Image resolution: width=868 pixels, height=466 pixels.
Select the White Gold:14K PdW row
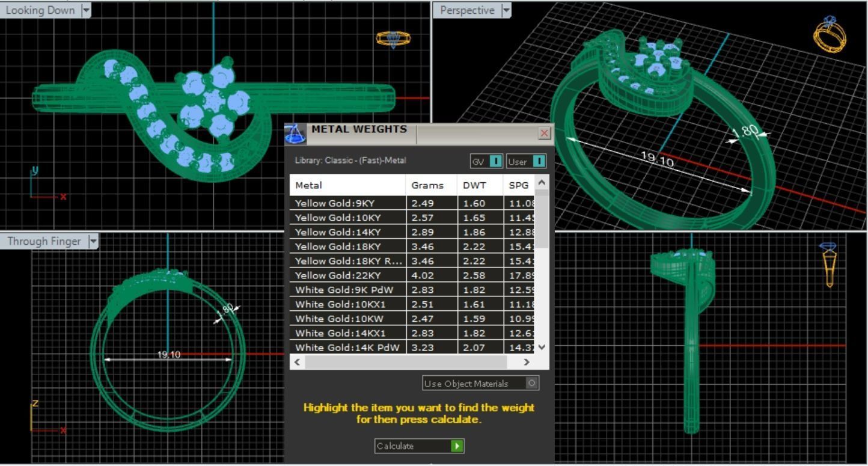coord(412,348)
